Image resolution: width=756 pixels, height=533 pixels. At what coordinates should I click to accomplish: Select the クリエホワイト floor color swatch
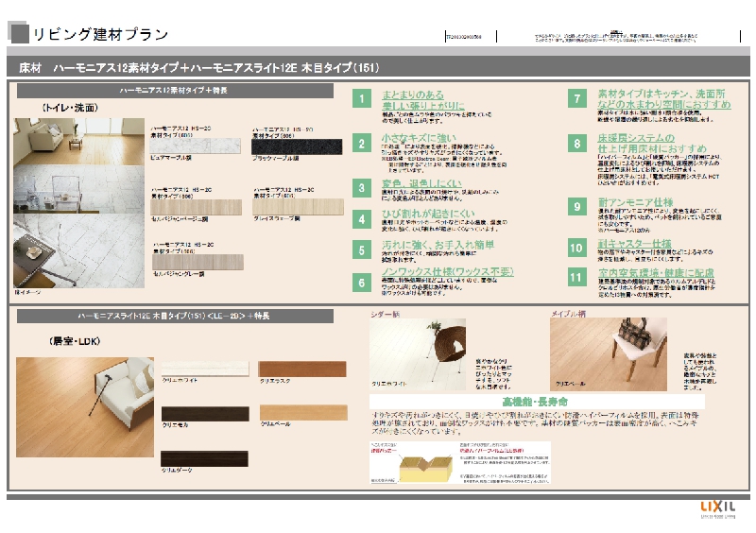205,369
